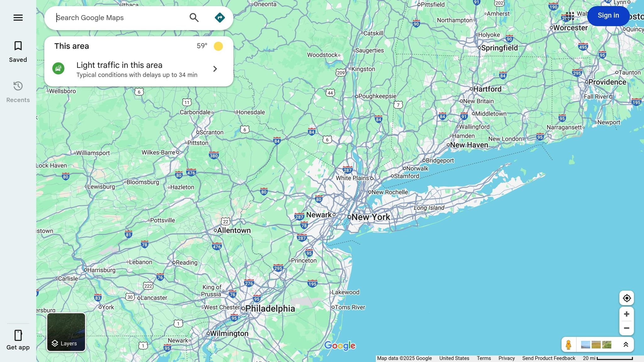
Task: Click the yellow weather indicator on This area card
Action: tap(218, 46)
